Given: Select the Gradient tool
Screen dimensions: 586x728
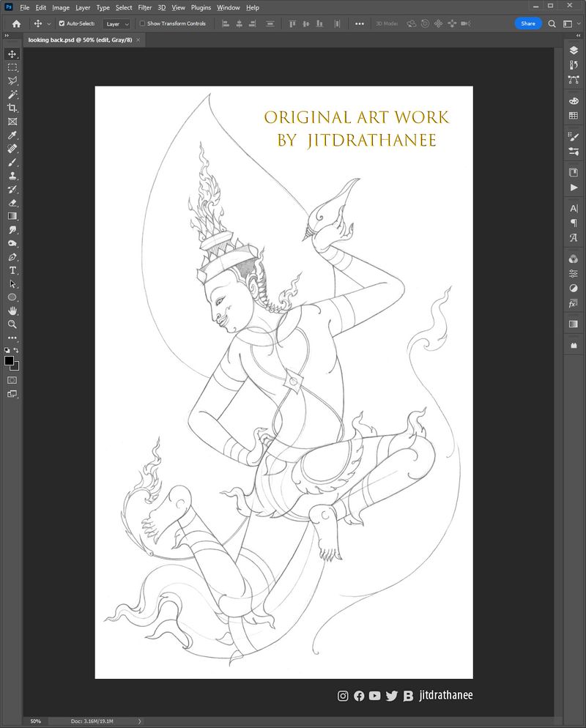Looking at the screenshot, I should pyautogui.click(x=12, y=216).
